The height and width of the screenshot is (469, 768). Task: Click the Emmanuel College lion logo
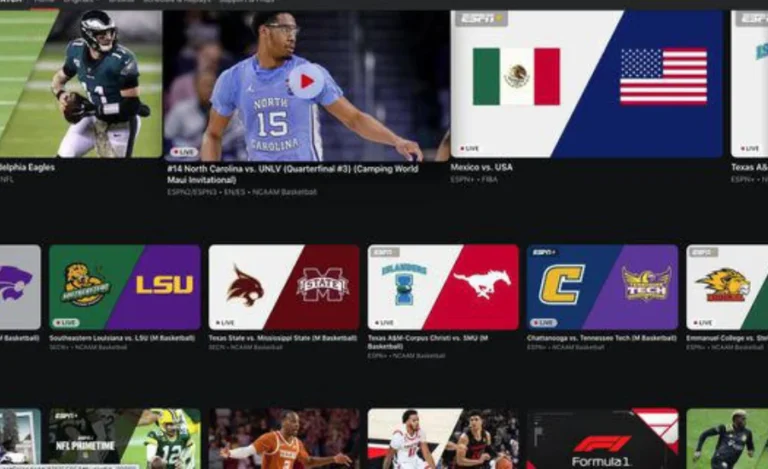tap(723, 285)
